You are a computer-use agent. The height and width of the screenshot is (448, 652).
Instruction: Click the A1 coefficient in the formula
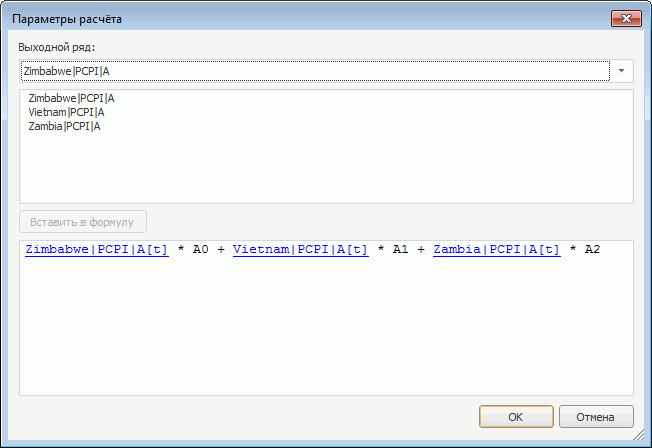coord(400,249)
